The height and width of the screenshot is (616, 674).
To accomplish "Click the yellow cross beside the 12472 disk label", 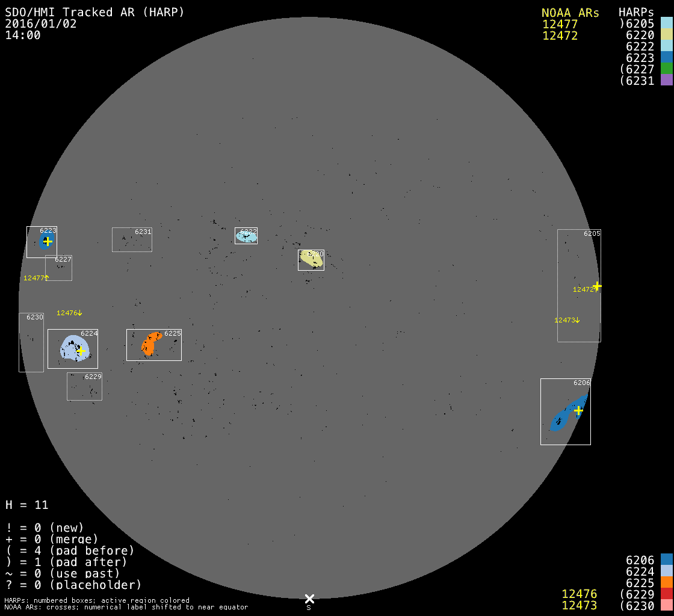I will tap(596, 286).
